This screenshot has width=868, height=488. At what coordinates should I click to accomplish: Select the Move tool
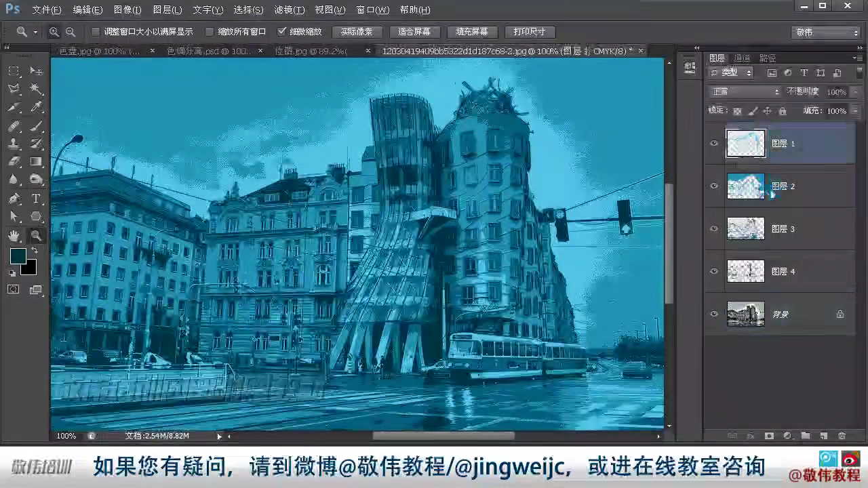[x=36, y=71]
